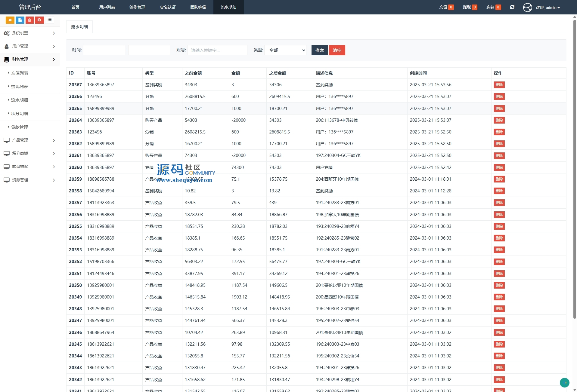
Task: Click the red recycle icon button
Action: [39, 20]
